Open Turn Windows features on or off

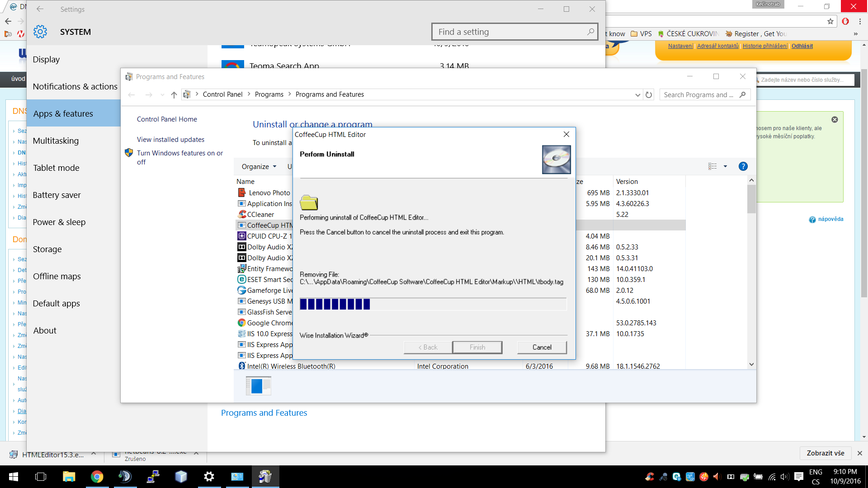point(180,158)
